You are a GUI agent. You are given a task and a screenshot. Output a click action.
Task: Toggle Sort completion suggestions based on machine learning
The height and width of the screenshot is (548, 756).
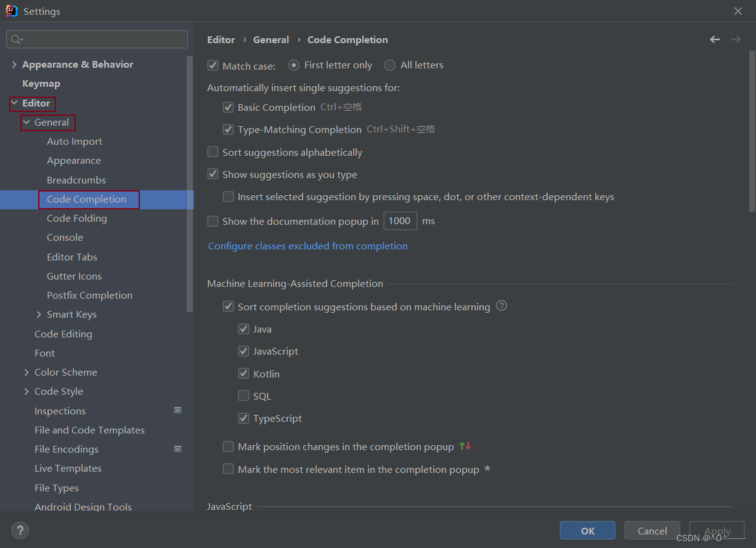(x=229, y=307)
